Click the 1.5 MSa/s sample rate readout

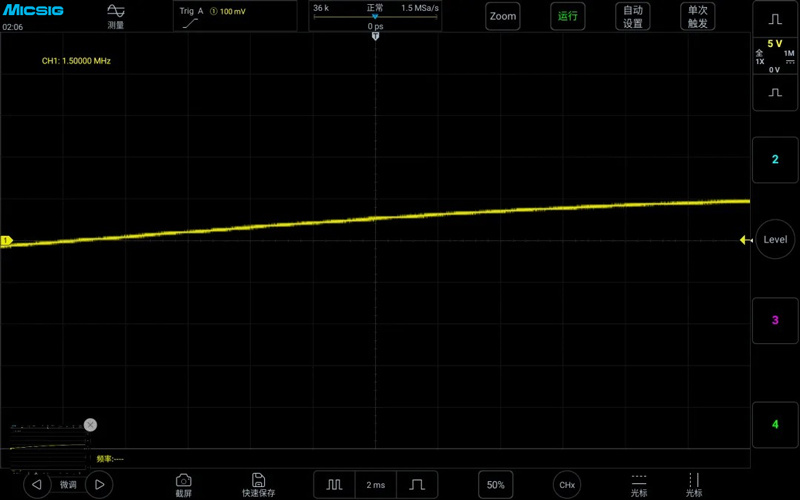point(419,8)
